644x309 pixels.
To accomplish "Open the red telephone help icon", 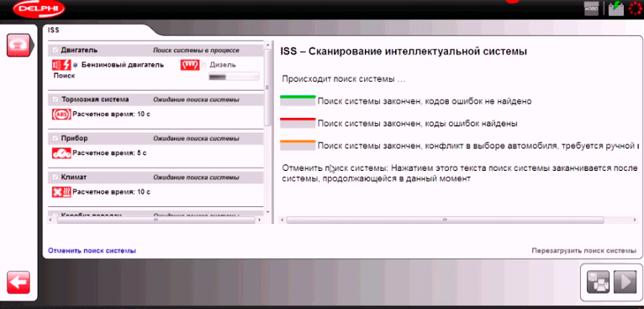I will click(18, 45).
